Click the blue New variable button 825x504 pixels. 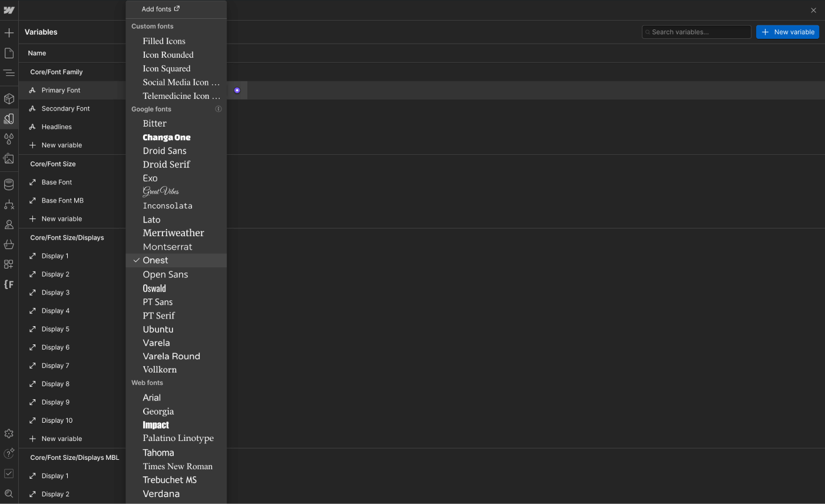787,32
